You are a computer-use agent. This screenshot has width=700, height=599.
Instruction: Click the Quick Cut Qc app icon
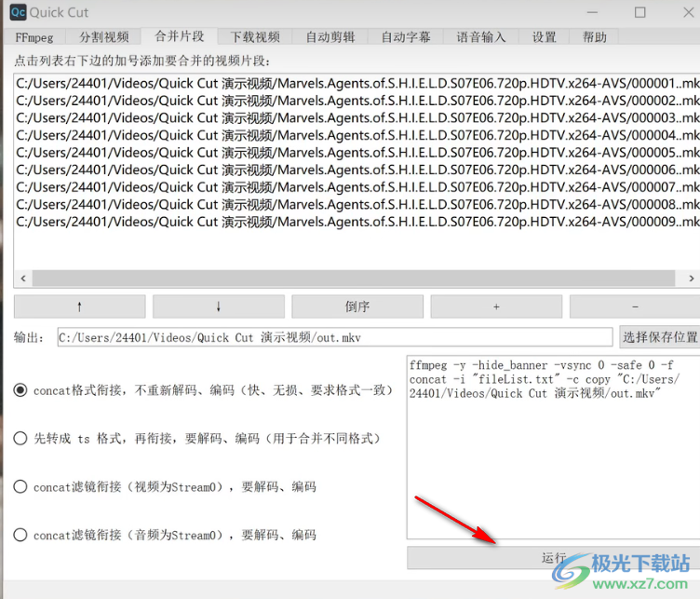[x=18, y=12]
